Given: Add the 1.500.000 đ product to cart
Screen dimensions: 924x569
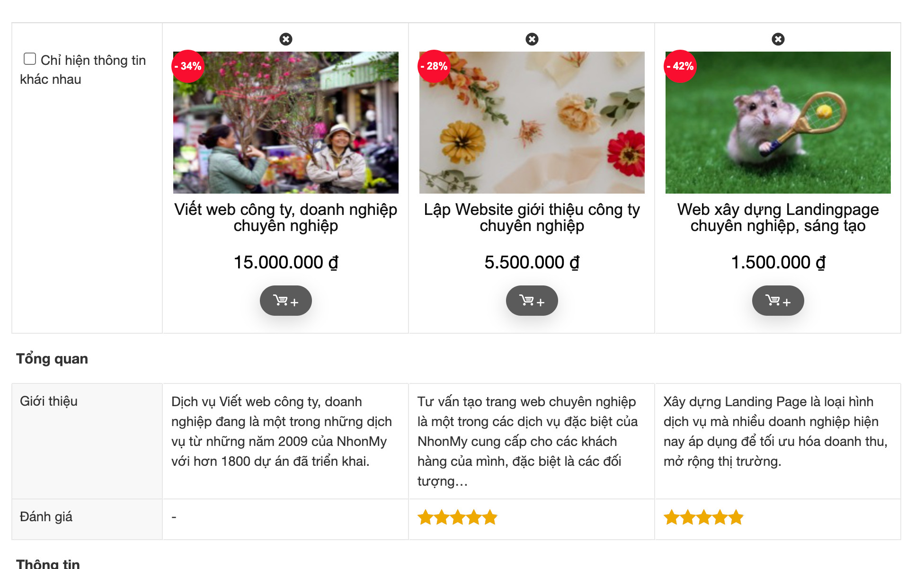Looking at the screenshot, I should point(778,301).
